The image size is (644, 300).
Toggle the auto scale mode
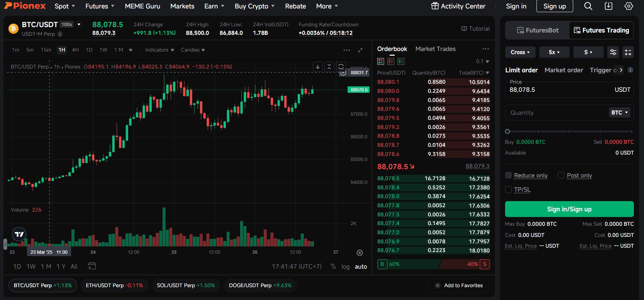(x=361, y=267)
